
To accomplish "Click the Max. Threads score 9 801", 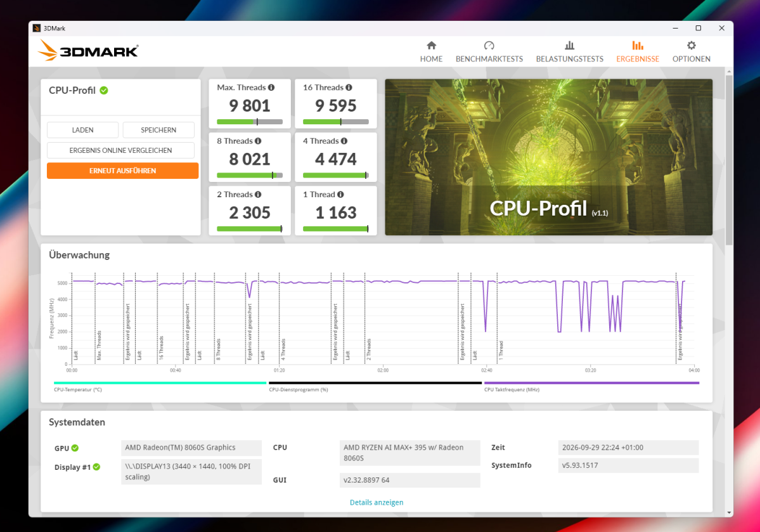I will coord(250,105).
